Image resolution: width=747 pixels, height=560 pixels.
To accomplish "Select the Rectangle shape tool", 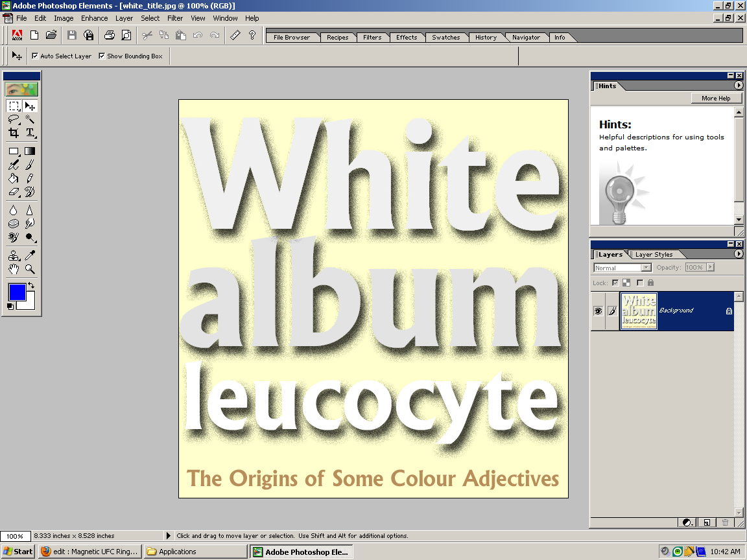I will (14, 151).
